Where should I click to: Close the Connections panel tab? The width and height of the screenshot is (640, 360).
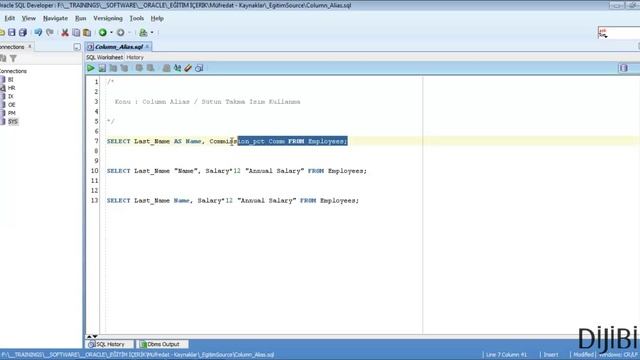29,47
